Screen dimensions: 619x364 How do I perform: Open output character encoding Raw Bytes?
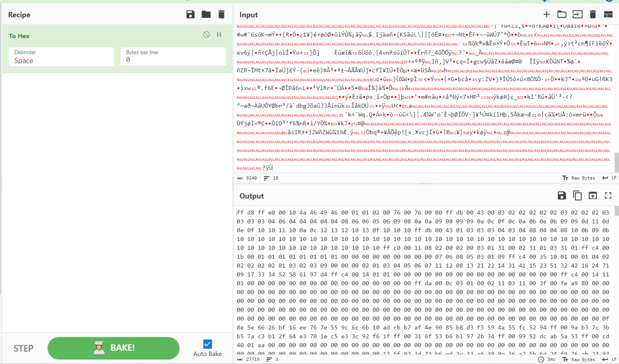point(579,360)
